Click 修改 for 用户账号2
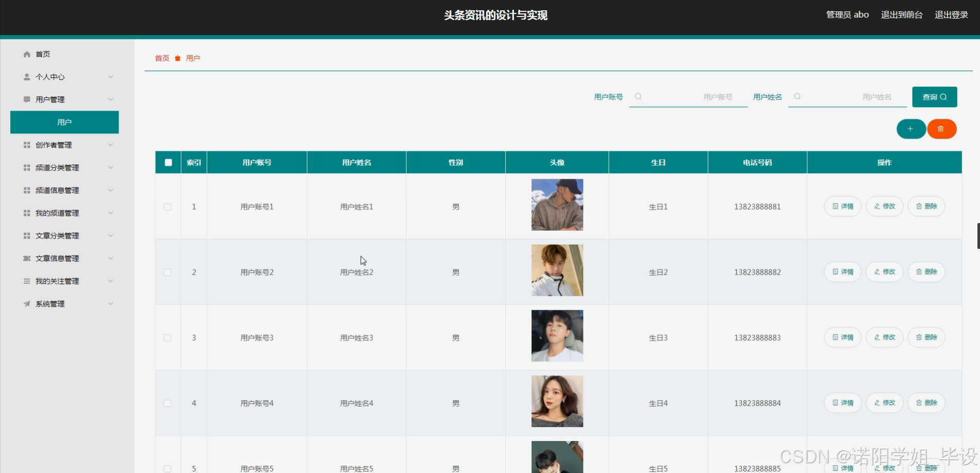Screen dimensions: 980x473 [885, 272]
